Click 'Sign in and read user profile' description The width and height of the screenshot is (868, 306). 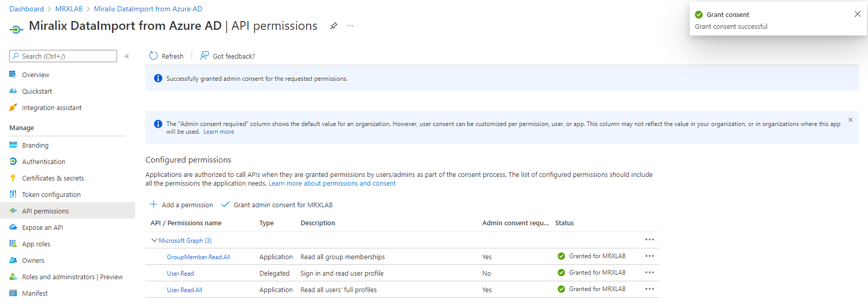342,274
